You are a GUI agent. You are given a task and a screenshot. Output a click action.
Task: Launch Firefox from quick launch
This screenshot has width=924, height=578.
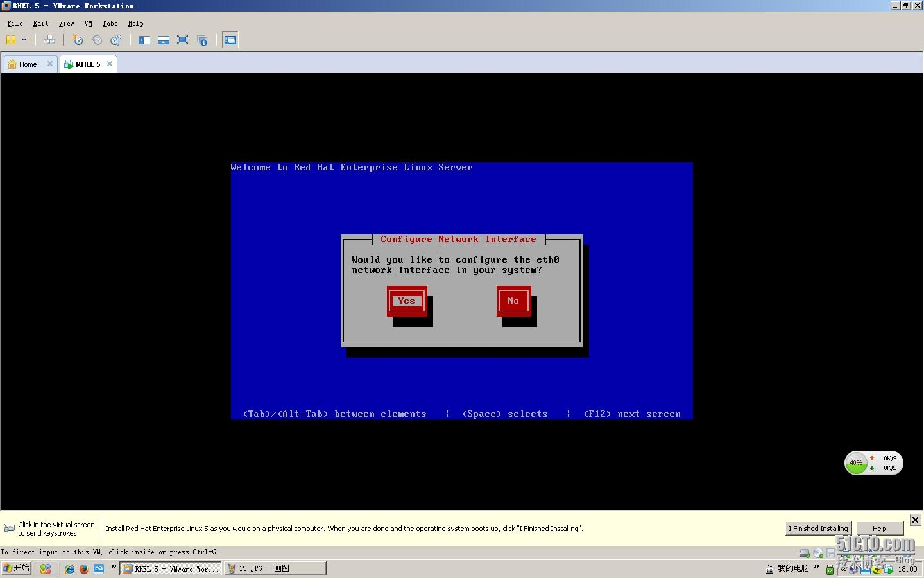(83, 568)
